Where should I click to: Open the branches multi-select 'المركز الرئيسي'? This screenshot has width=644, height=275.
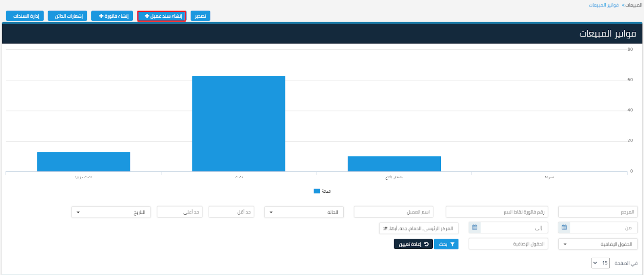pyautogui.click(x=419, y=228)
